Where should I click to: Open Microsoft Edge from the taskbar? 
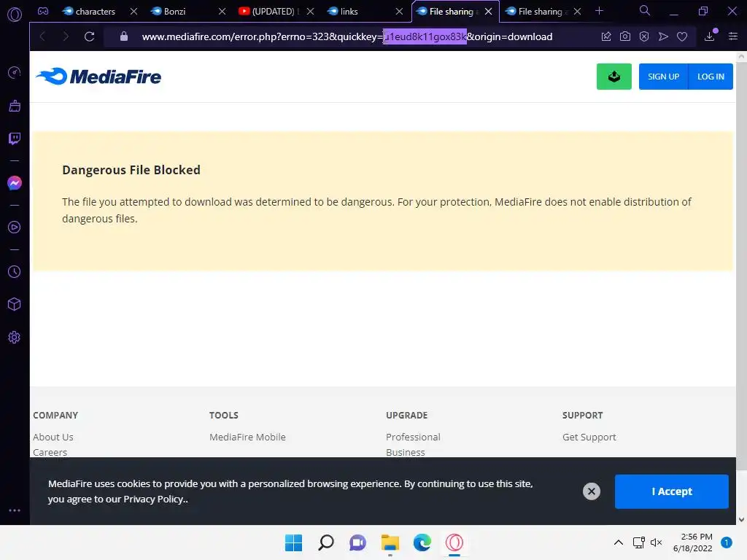(422, 542)
